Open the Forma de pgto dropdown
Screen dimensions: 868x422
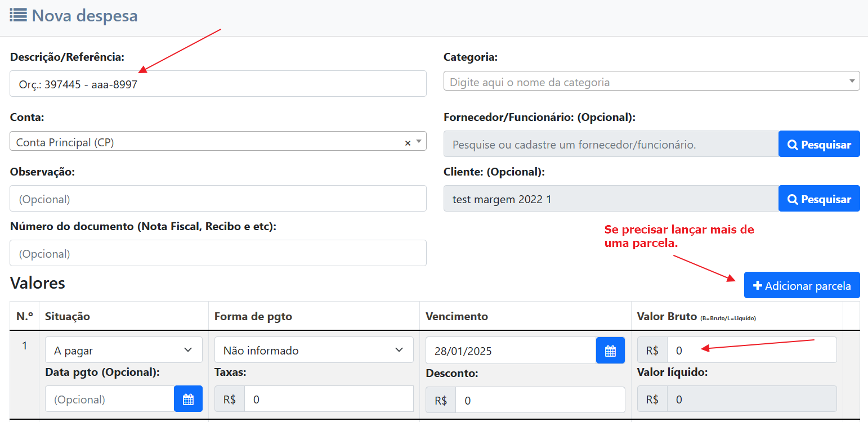pos(314,351)
